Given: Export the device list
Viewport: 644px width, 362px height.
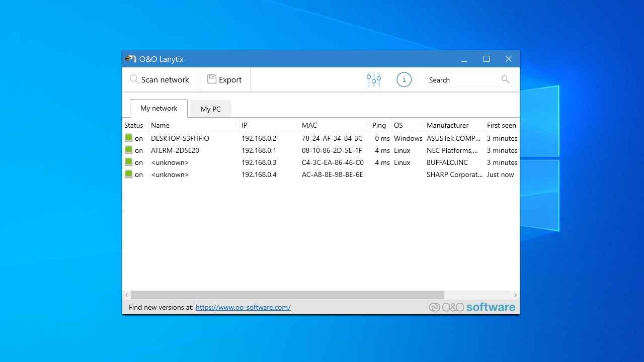Looking at the screenshot, I should pyautogui.click(x=224, y=79).
